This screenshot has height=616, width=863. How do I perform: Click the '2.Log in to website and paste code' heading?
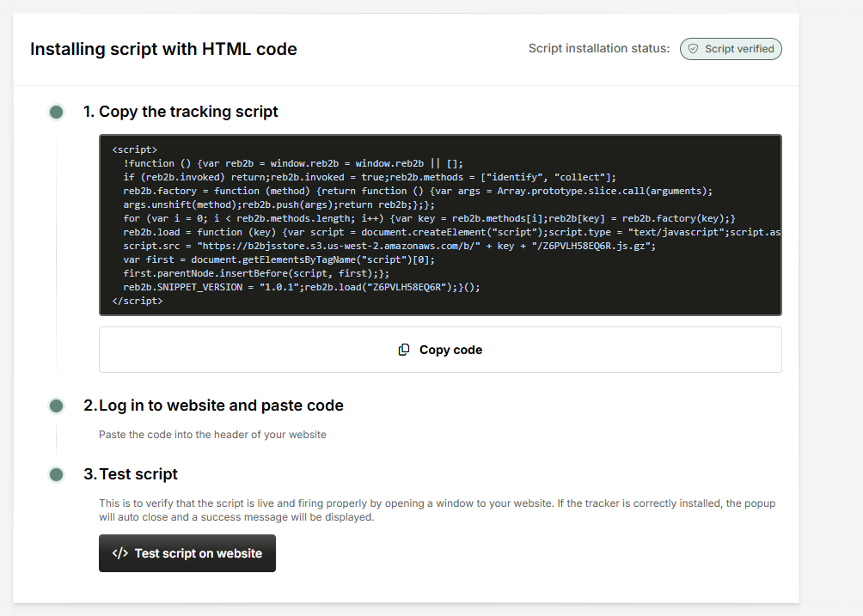click(x=213, y=406)
